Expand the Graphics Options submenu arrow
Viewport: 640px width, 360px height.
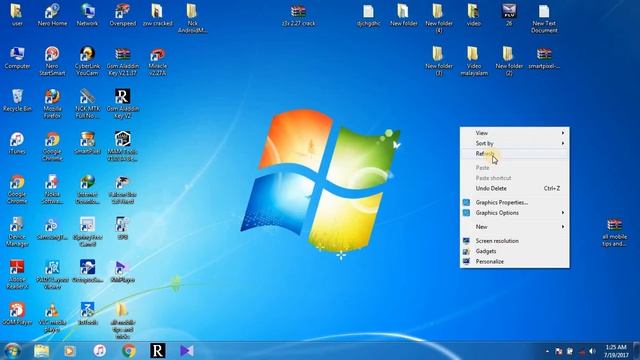click(x=563, y=213)
